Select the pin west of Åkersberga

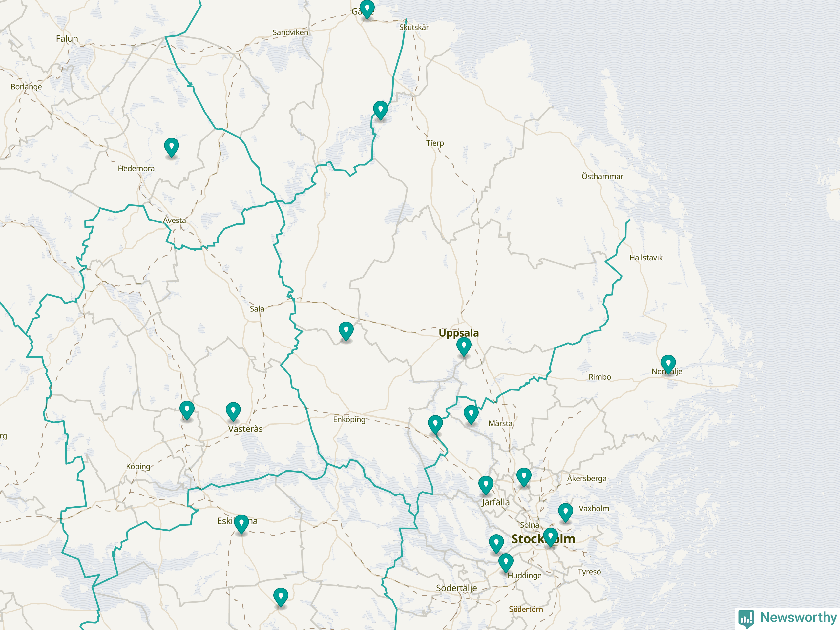pos(524,476)
